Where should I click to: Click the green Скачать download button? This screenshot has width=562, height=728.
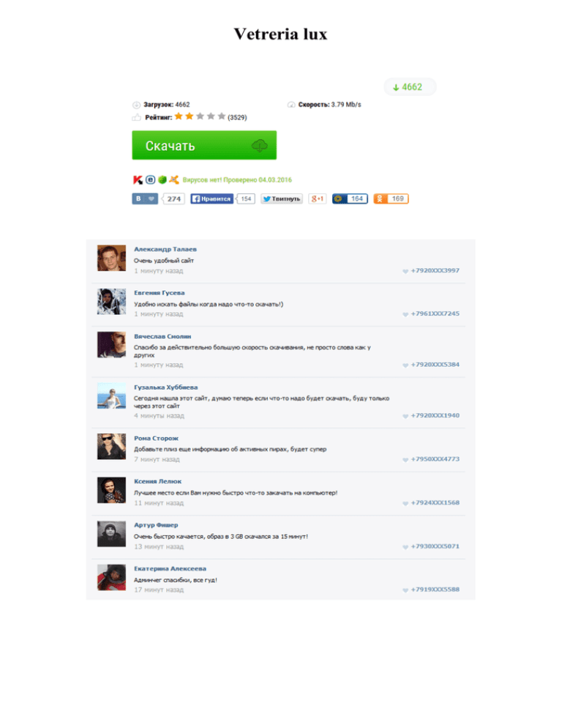point(204,145)
